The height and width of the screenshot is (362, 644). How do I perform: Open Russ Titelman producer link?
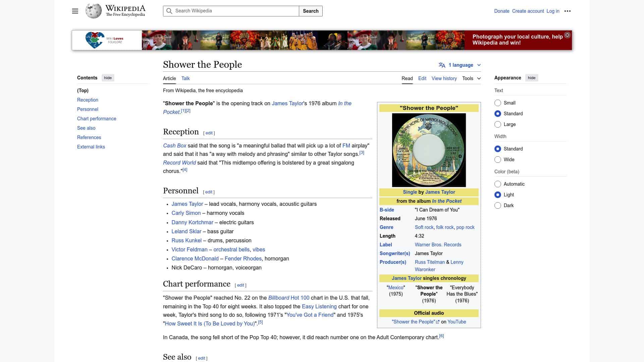pyautogui.click(x=430, y=262)
